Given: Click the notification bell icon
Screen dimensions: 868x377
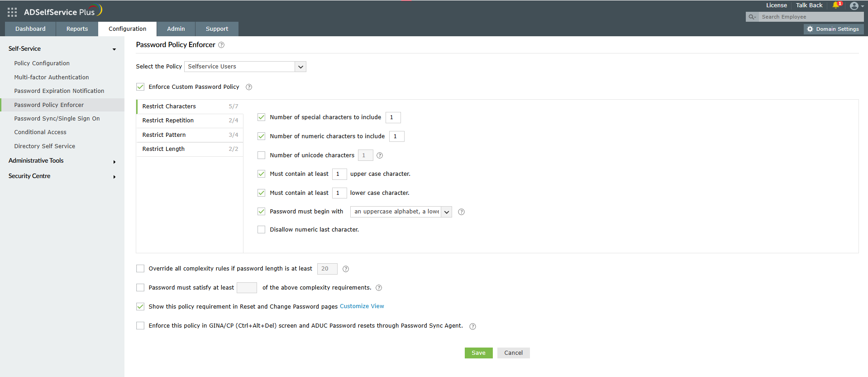Looking at the screenshot, I should click(836, 5).
